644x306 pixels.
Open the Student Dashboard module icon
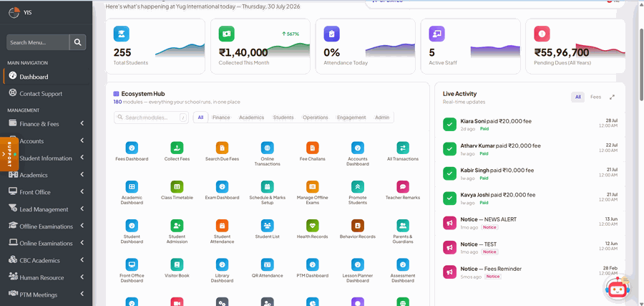pyautogui.click(x=132, y=226)
